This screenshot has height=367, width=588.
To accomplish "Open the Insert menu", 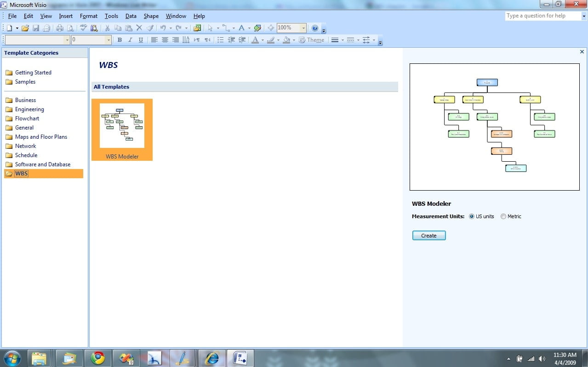I will pos(66,16).
